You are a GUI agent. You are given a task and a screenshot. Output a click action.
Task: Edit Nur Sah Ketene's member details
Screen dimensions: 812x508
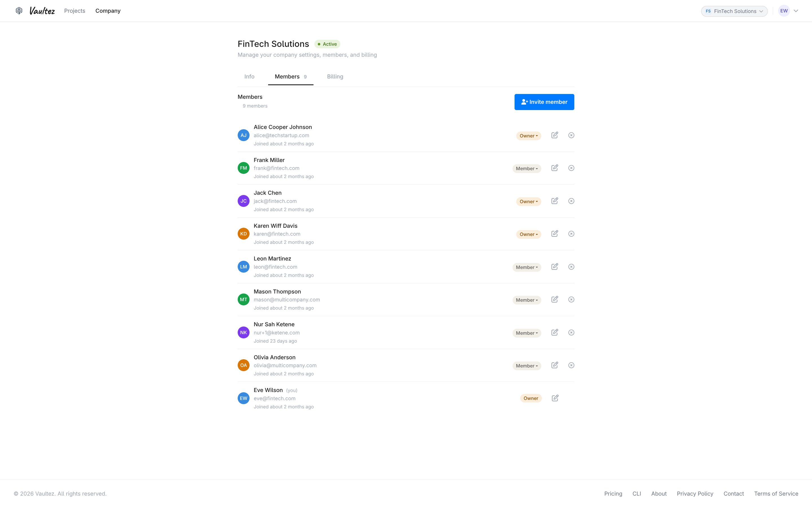[x=555, y=332]
